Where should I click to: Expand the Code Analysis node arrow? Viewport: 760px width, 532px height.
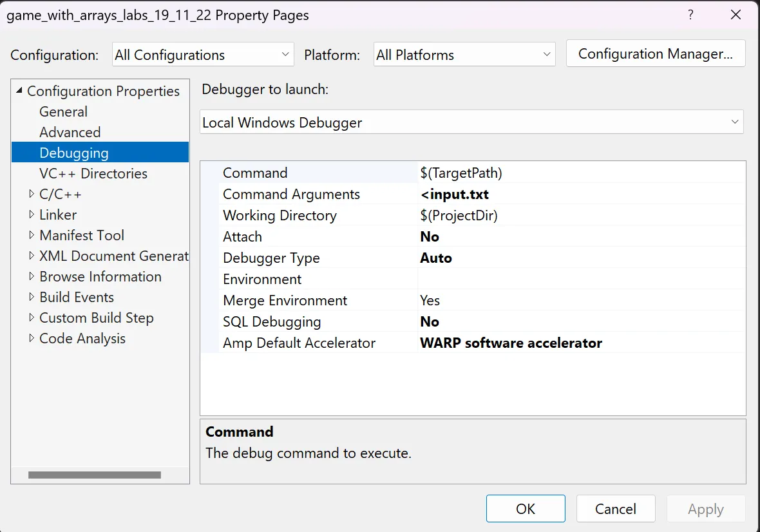coord(32,338)
